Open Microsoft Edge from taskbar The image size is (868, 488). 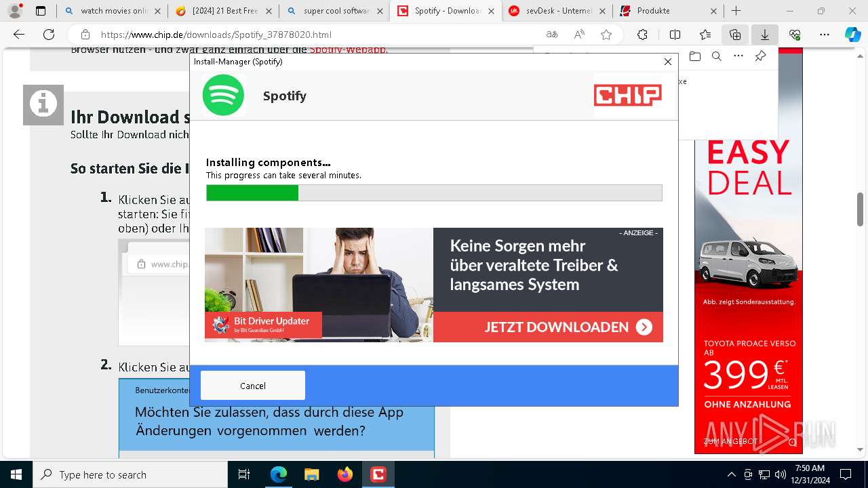(x=279, y=474)
